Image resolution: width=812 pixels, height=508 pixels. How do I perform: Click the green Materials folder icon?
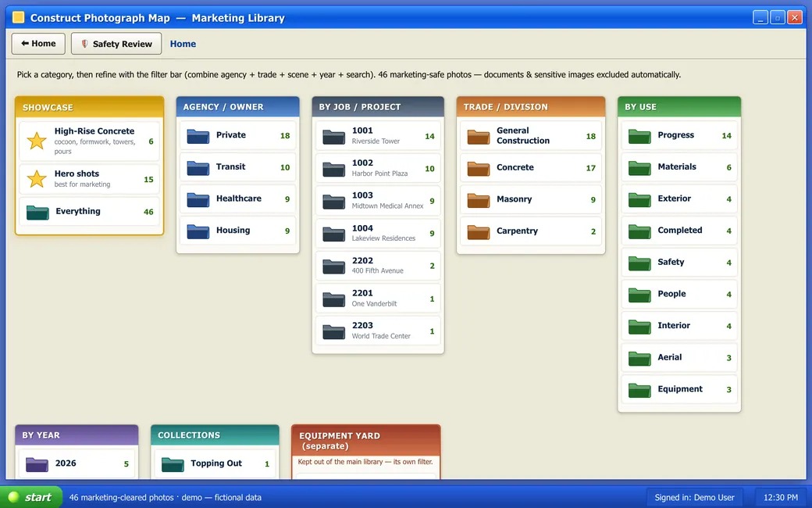click(639, 167)
